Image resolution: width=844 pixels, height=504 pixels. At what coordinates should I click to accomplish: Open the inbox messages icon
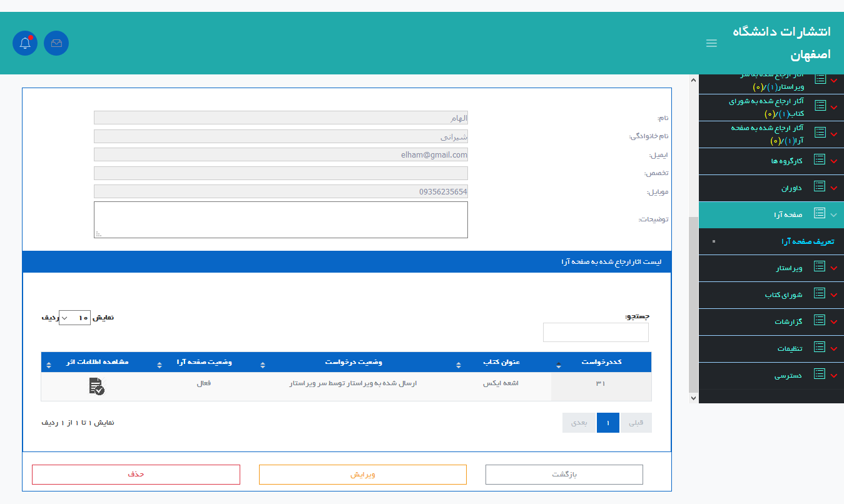coord(56,43)
